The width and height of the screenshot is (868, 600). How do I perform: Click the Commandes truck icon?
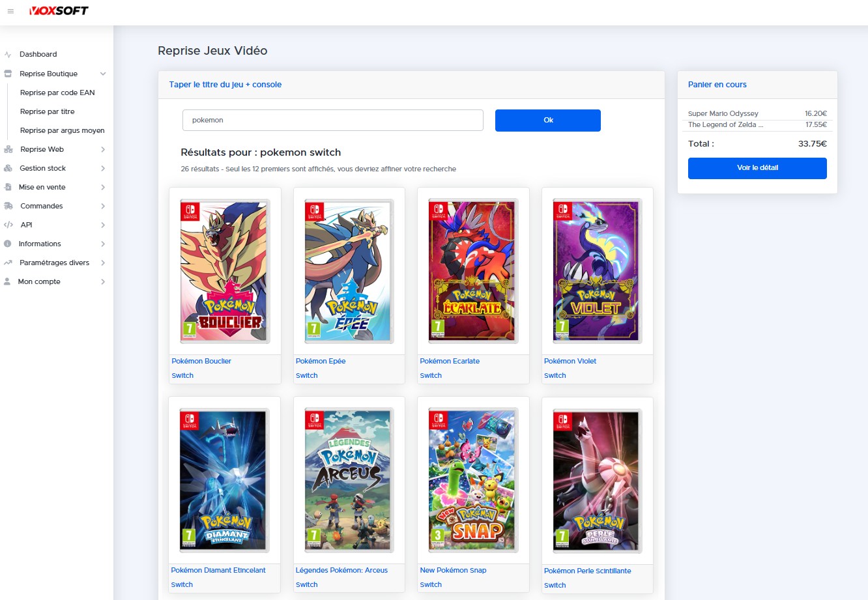[x=8, y=206]
